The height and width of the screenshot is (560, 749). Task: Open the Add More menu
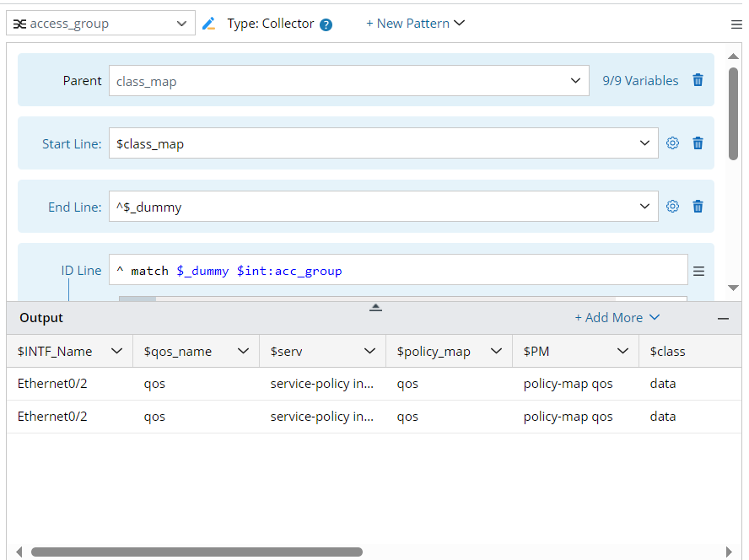pyautogui.click(x=617, y=318)
